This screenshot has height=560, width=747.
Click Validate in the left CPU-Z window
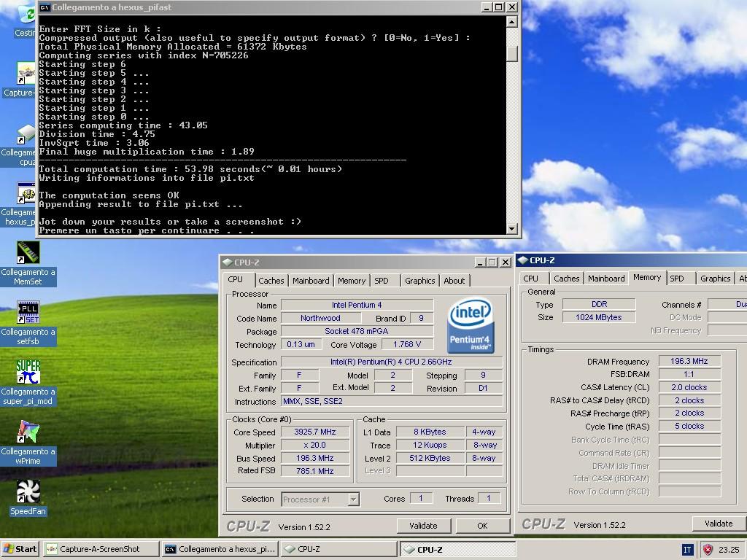point(423,526)
